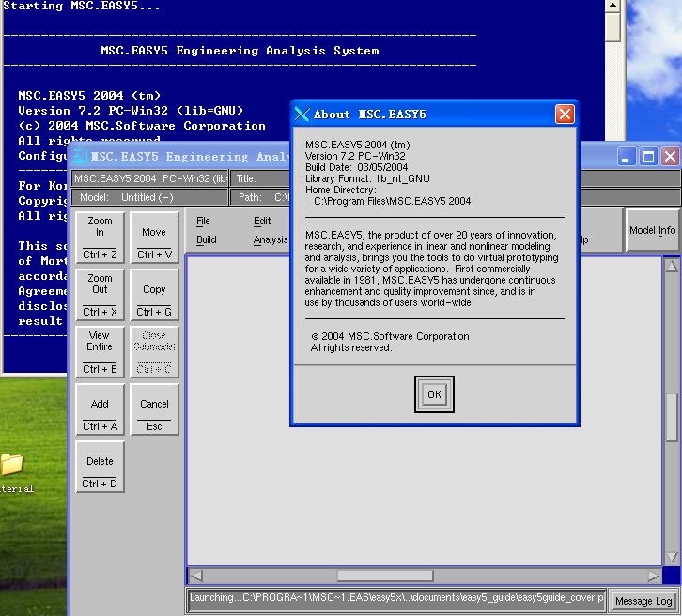The image size is (682, 616).
Task: Click the View Entire button
Action: point(100,352)
